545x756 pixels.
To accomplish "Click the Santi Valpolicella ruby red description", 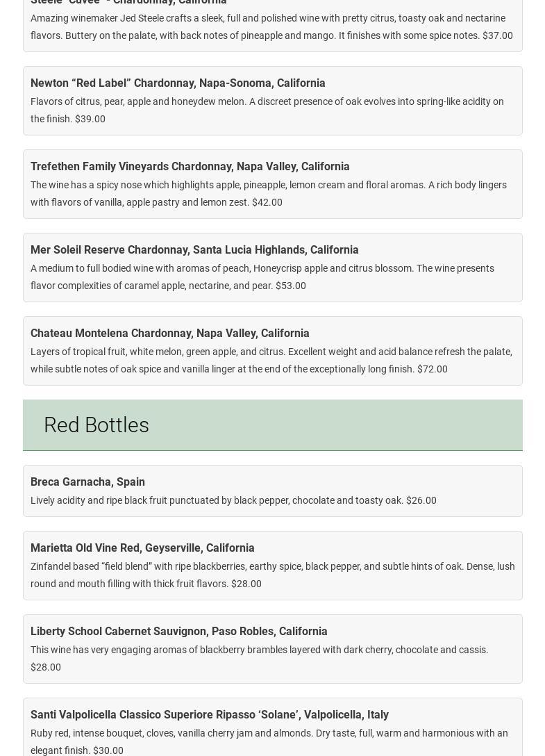I will point(269,741).
